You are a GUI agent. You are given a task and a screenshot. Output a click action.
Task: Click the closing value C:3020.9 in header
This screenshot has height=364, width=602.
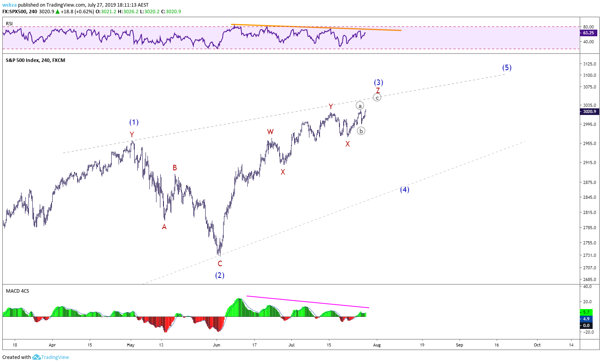pyautogui.click(x=171, y=12)
